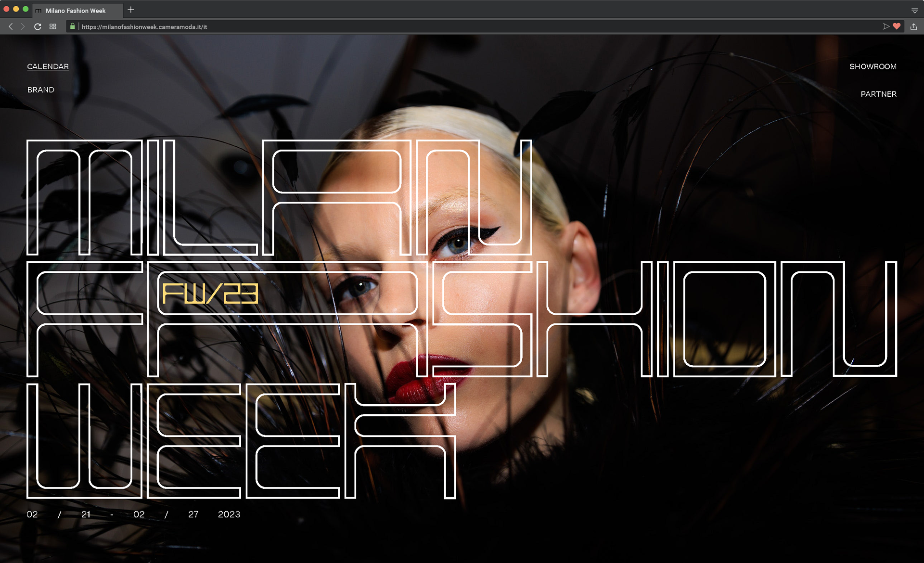Toggle the red heart bookmark icon

coord(897,26)
